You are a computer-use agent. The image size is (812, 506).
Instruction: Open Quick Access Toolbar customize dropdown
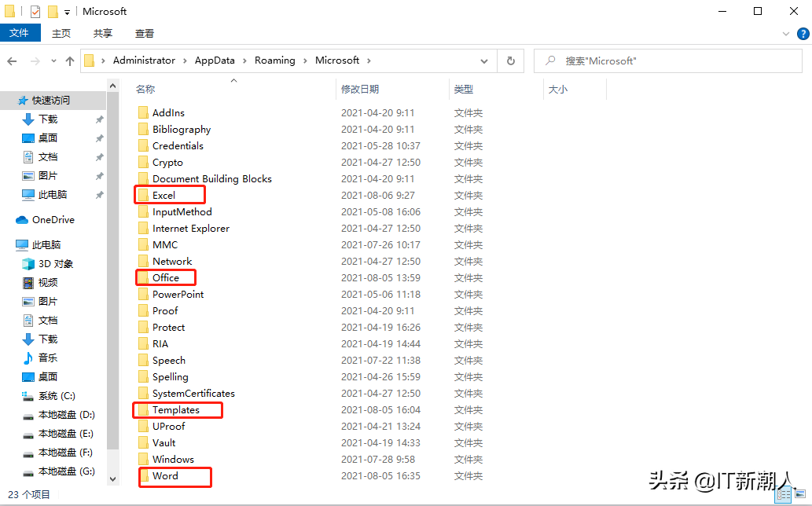click(67, 12)
